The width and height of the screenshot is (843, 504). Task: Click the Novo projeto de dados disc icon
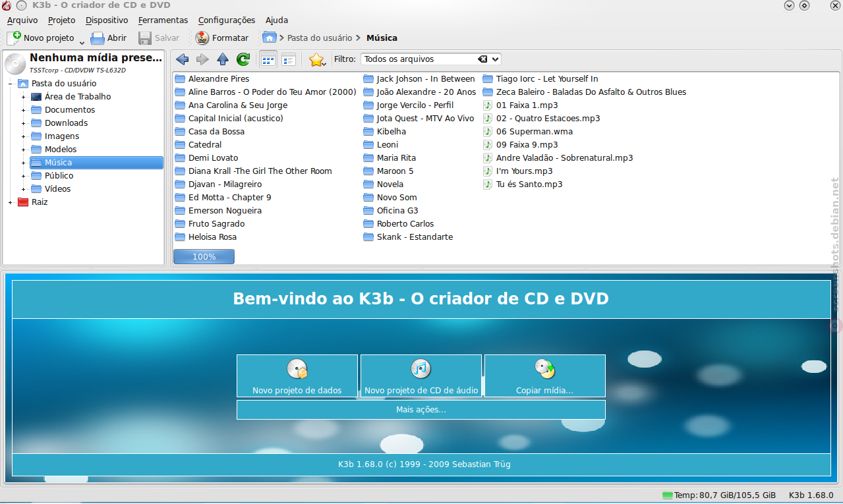click(x=297, y=369)
